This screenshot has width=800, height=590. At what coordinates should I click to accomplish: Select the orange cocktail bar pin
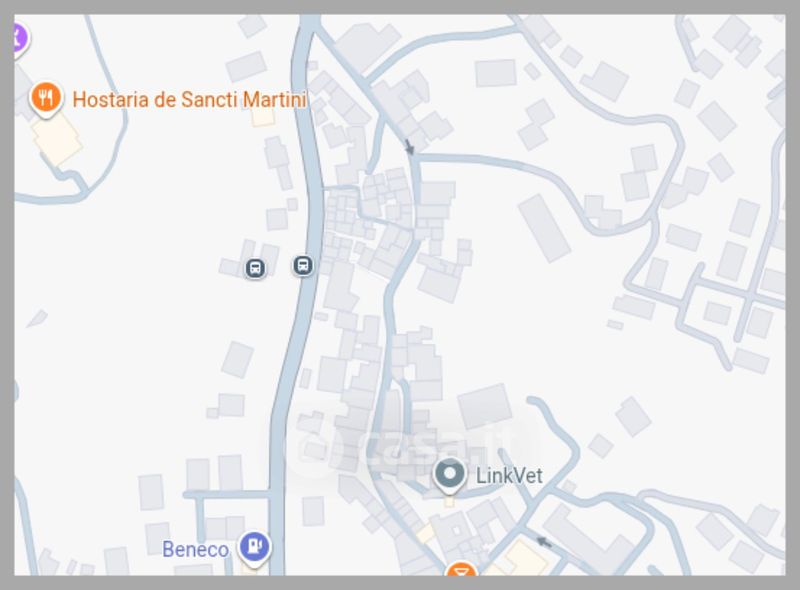coord(461,569)
